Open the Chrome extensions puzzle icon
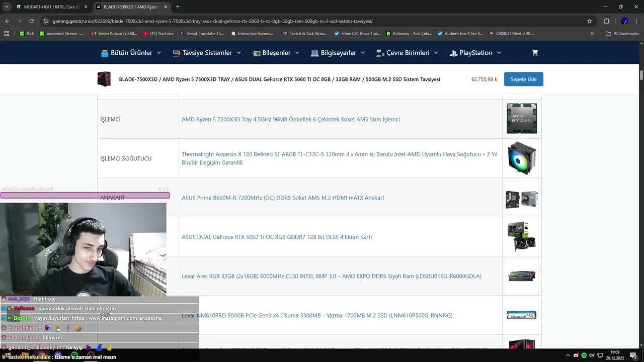The width and height of the screenshot is (644, 362). 606,21
